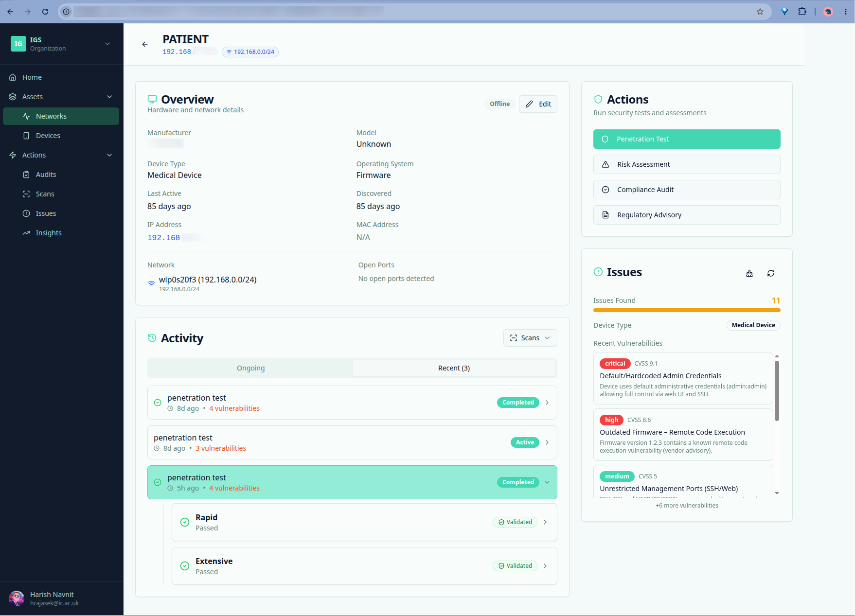Bookmark the page with the star icon
This screenshot has height=616, width=855.
point(760,12)
